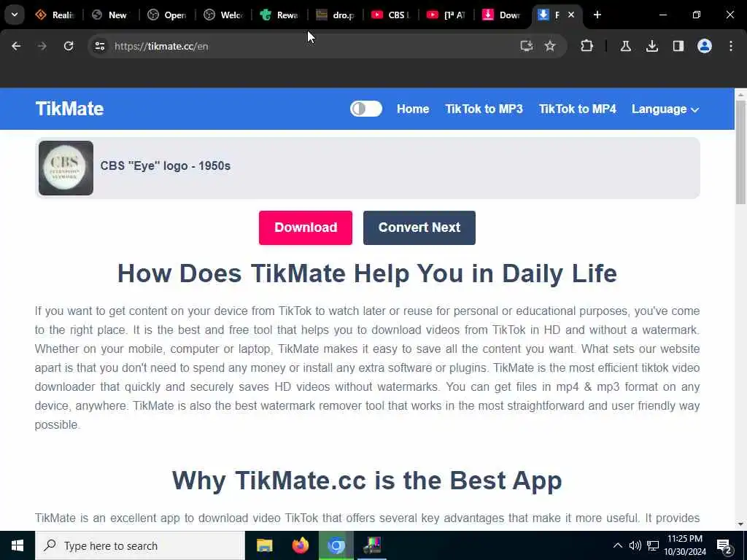Click the pink Download button

click(306, 227)
